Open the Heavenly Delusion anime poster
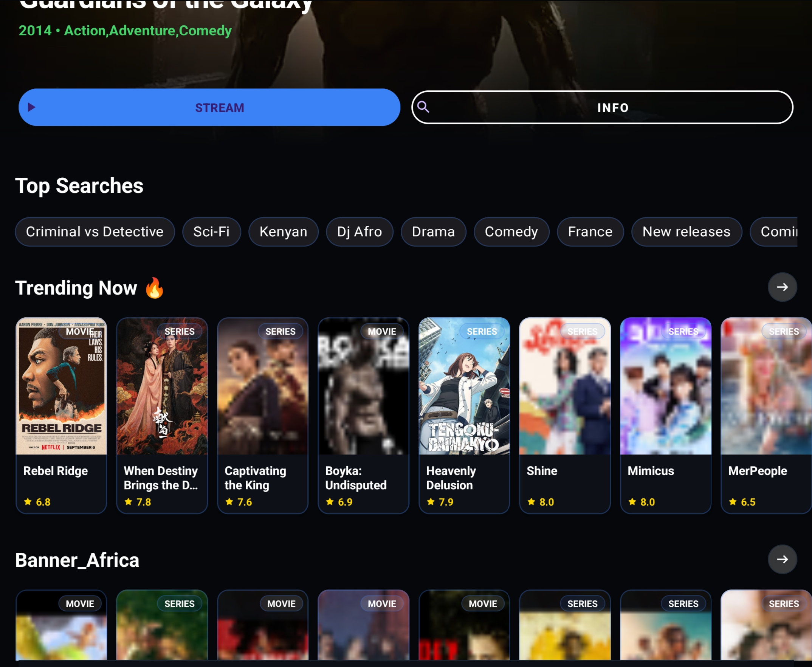The image size is (812, 667). 464,386
